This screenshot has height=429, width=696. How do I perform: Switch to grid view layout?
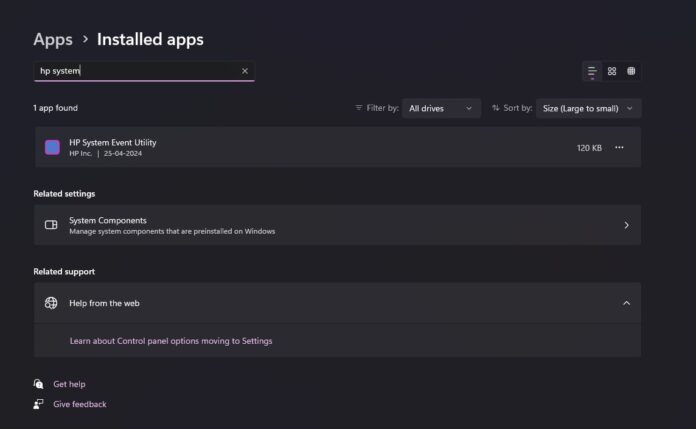[612, 71]
